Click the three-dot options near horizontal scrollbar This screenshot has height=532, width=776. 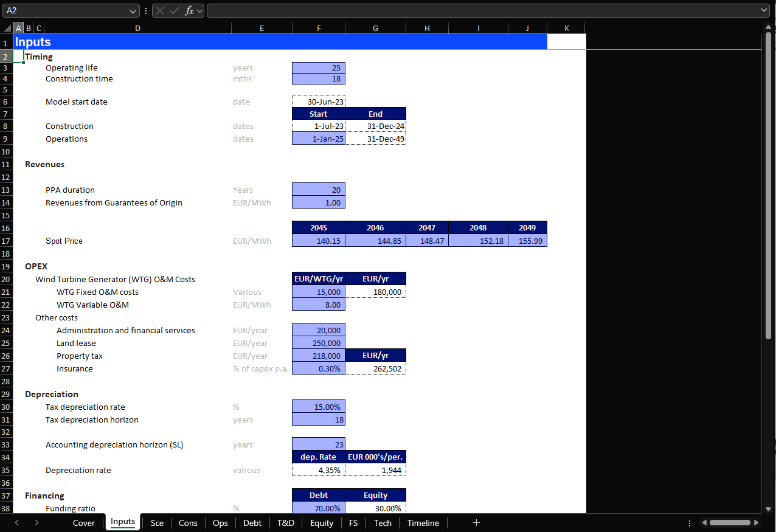pos(689,523)
